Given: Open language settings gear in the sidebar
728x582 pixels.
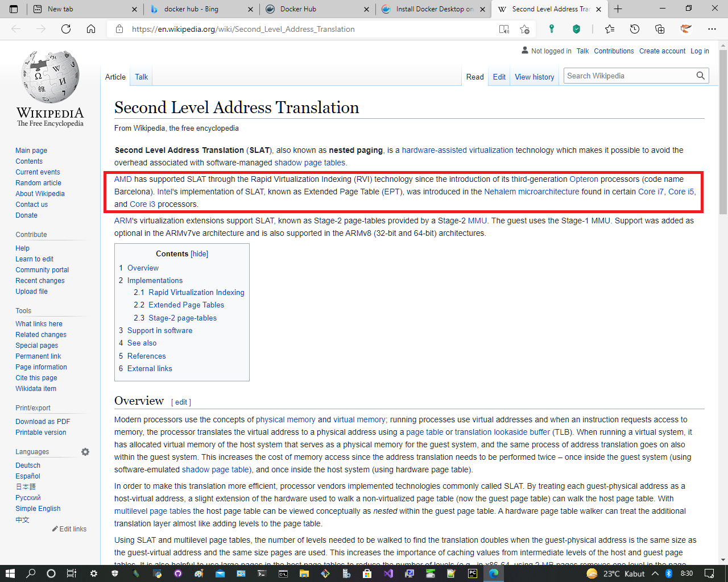Looking at the screenshot, I should click(x=85, y=452).
